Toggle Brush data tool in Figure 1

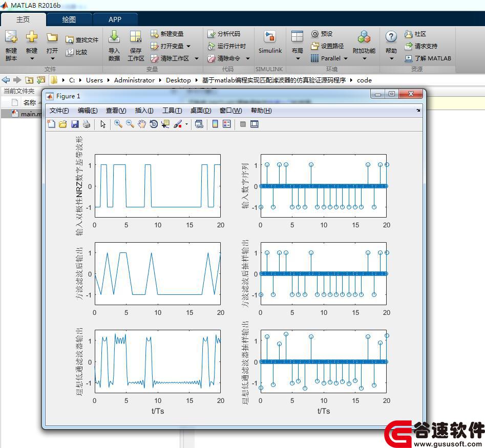point(178,124)
